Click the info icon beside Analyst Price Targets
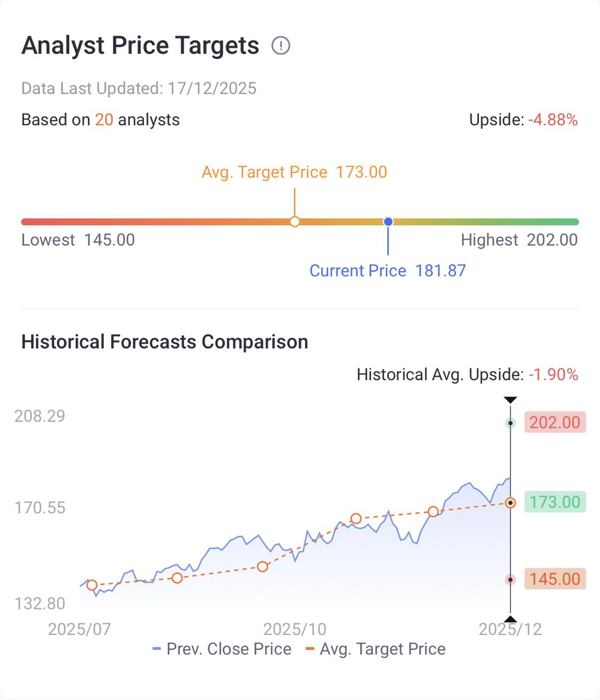The height and width of the screenshot is (700, 600). click(x=281, y=46)
